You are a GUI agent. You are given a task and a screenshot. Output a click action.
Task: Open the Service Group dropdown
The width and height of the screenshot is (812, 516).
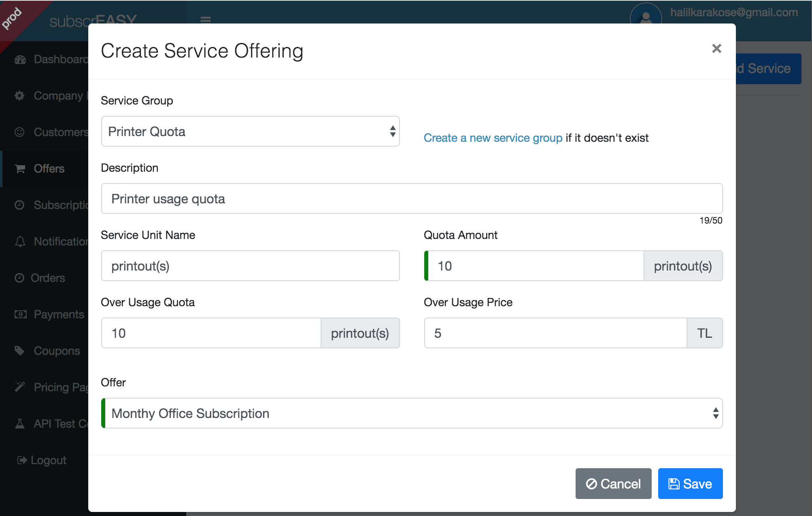(250, 131)
